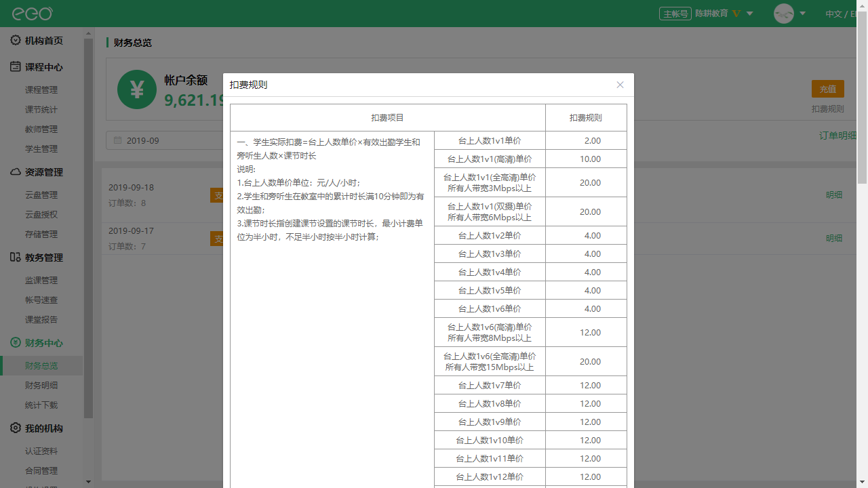Open 统计下载 in sidebar
This screenshot has height=488, width=868.
41,405
